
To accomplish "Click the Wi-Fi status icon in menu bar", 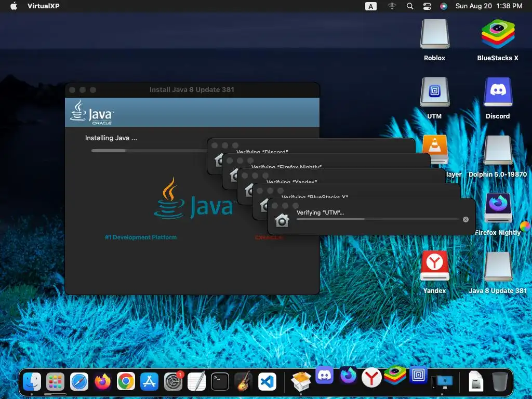I will point(392,6).
